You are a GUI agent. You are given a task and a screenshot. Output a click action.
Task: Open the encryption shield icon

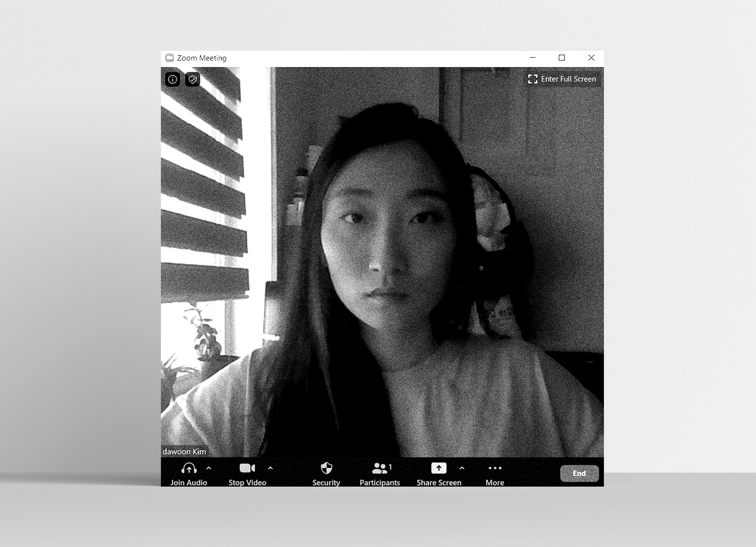(x=192, y=79)
